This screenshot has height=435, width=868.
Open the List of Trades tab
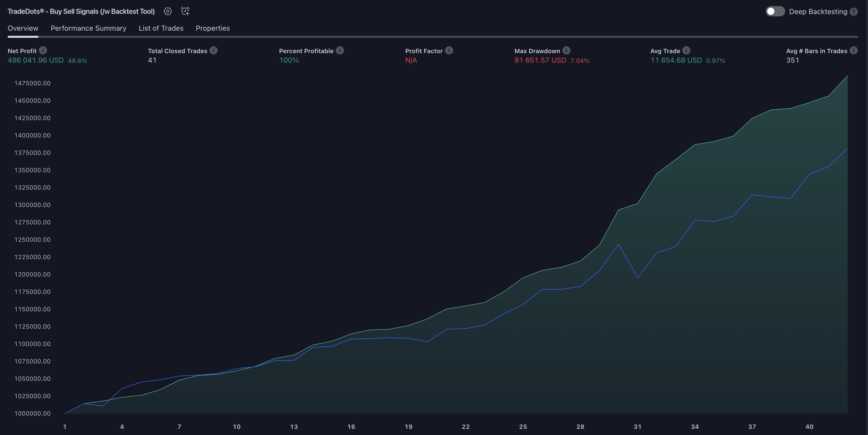coord(161,28)
